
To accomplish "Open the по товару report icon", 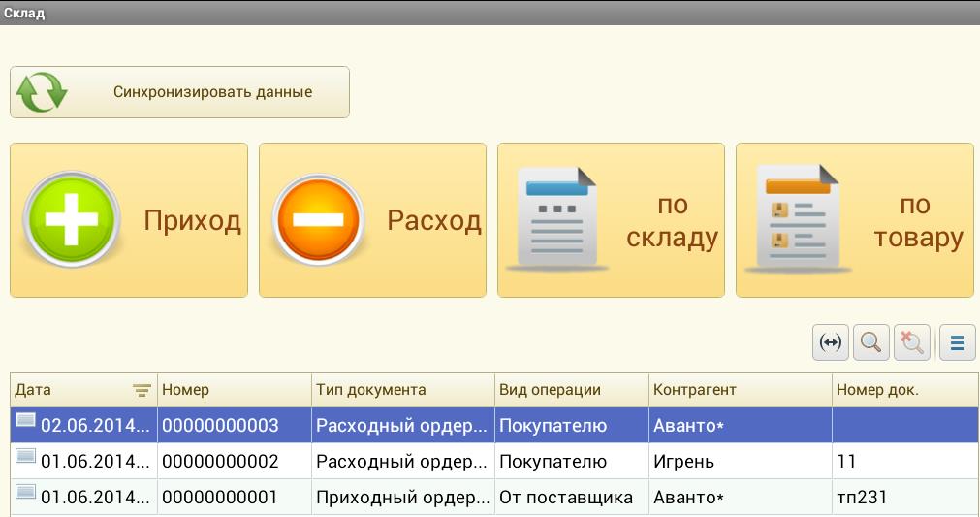I will click(796, 218).
